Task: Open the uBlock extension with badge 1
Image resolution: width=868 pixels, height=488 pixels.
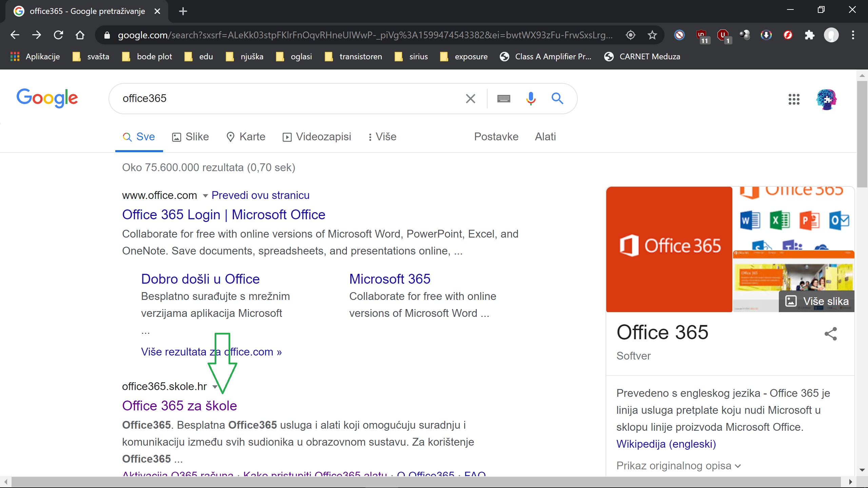Action: (724, 36)
